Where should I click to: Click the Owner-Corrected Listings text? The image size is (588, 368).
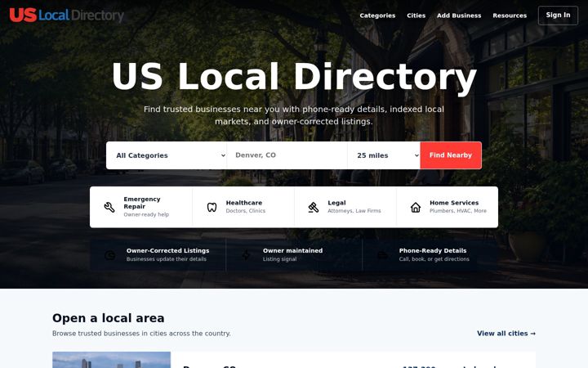[167, 251]
